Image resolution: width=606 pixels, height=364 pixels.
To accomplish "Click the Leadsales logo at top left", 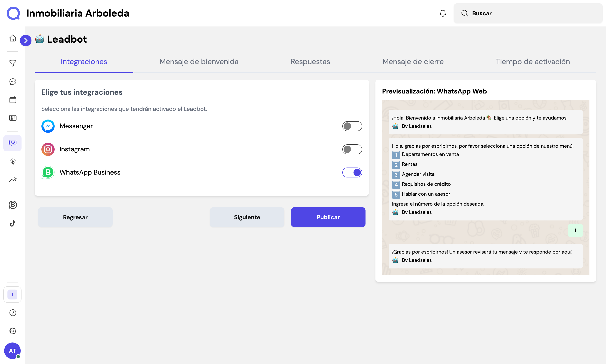I will tap(13, 13).
